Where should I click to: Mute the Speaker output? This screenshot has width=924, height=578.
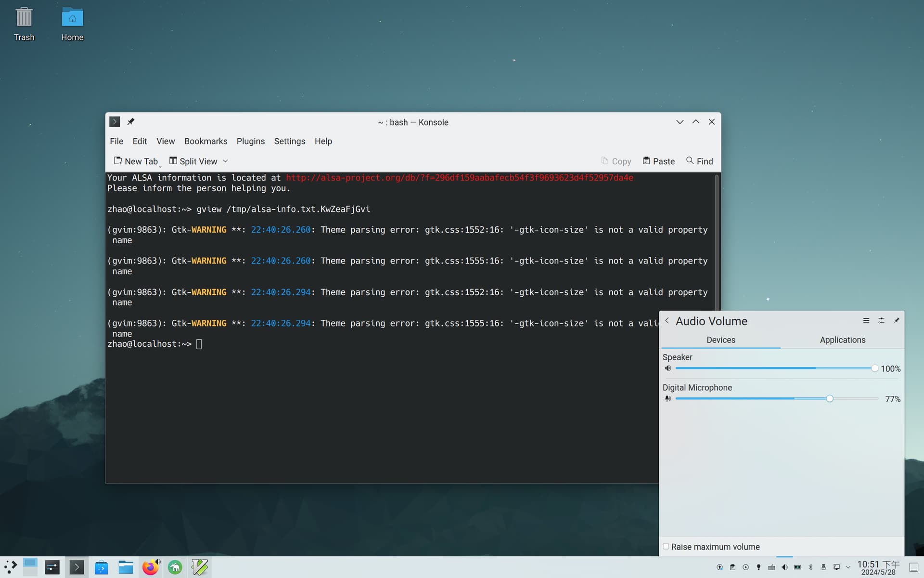coord(668,368)
